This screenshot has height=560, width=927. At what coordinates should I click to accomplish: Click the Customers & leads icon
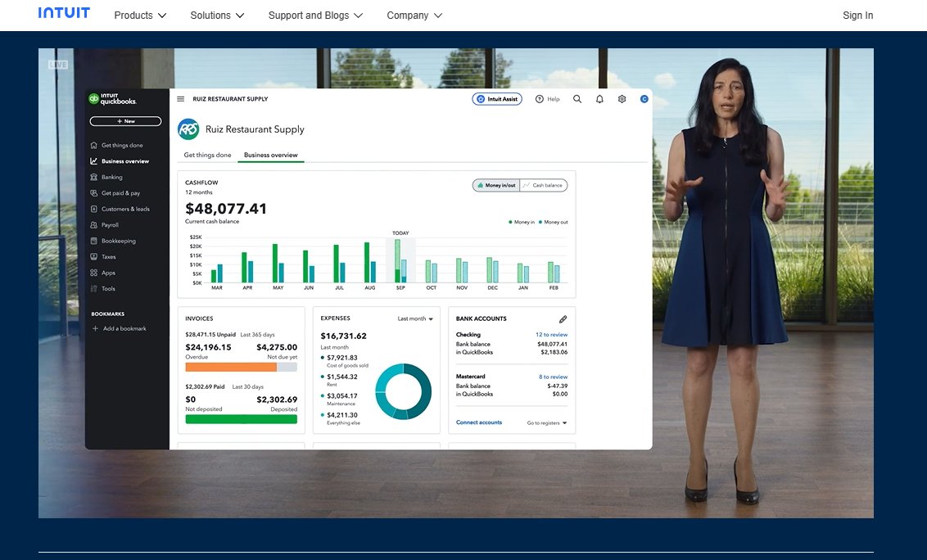[x=93, y=209]
